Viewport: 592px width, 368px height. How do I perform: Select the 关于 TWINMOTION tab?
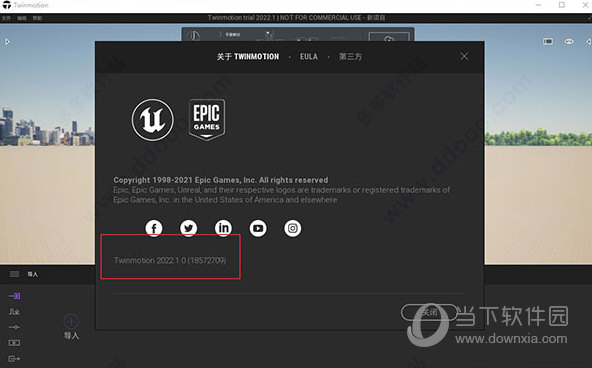pyautogui.click(x=248, y=57)
